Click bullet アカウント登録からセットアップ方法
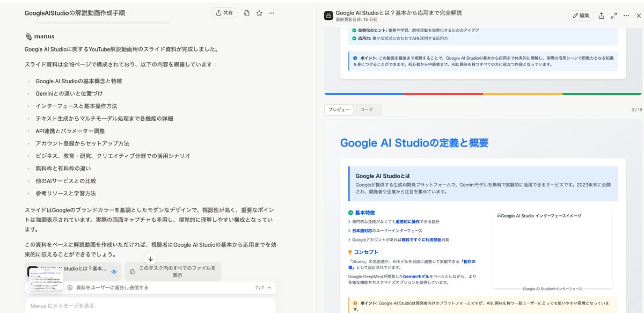Image resolution: width=644 pixels, height=313 pixels. tap(83, 143)
